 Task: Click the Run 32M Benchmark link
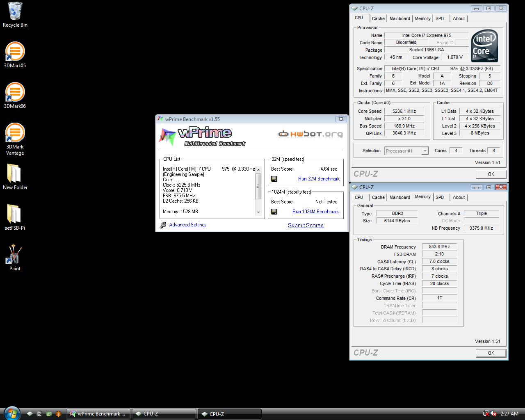[319, 179]
